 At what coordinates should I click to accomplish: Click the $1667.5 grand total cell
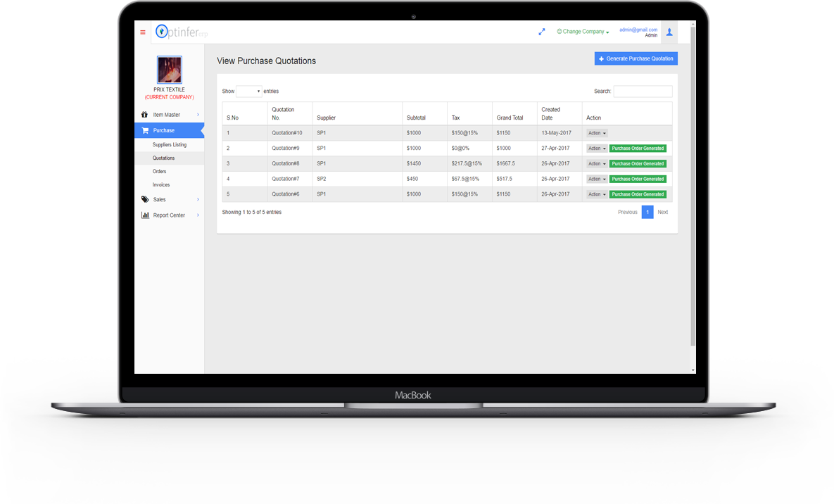(515, 164)
